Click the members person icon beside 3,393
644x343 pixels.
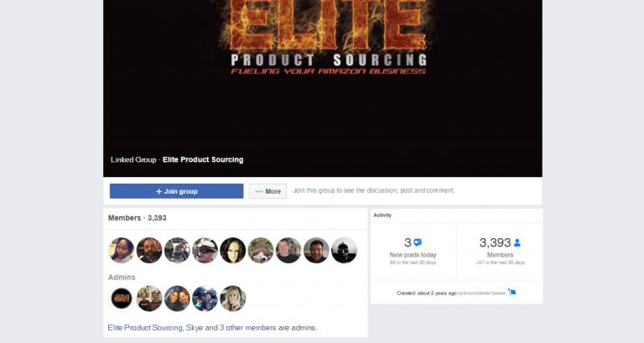pyautogui.click(x=517, y=242)
